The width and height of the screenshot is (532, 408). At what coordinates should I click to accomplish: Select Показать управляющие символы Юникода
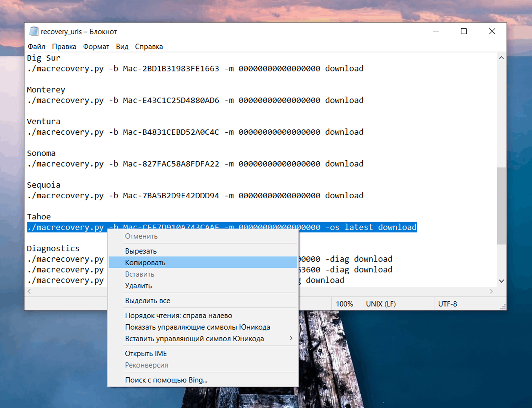click(x=203, y=327)
